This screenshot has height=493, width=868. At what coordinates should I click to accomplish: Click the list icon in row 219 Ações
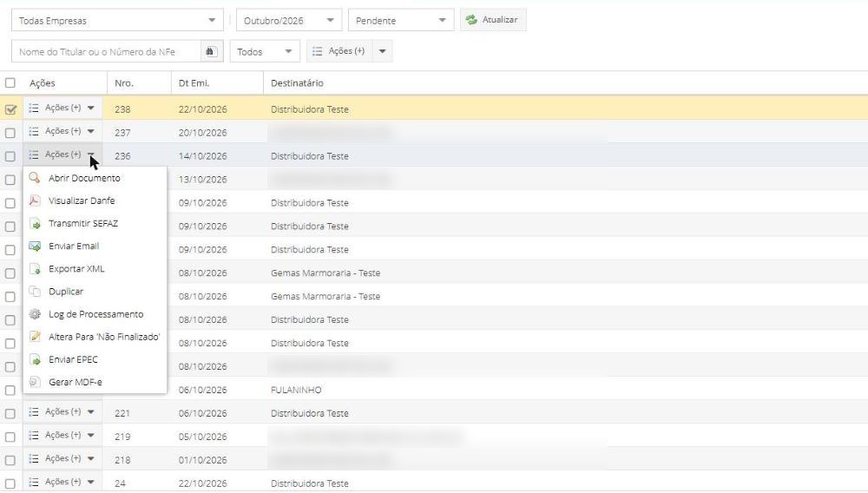pyautogui.click(x=34, y=435)
